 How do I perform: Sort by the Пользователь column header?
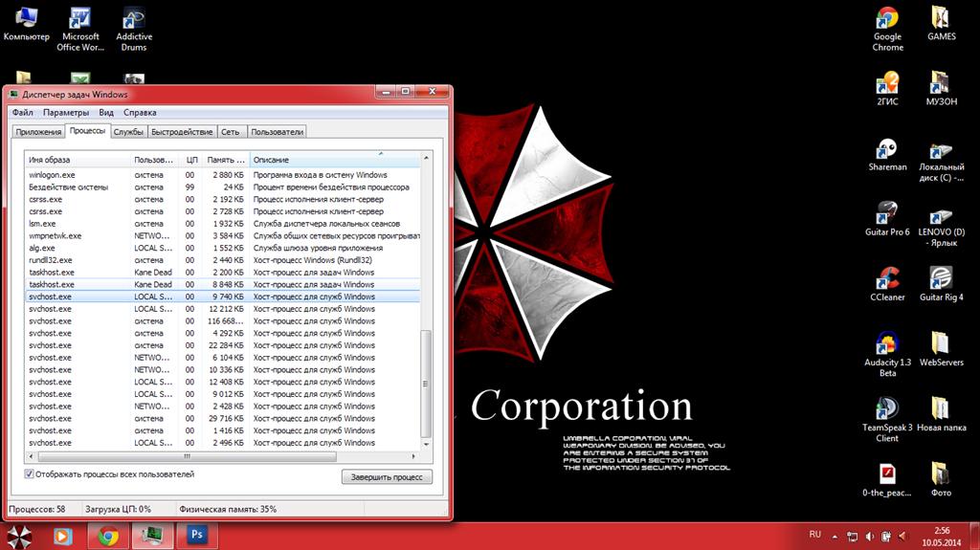point(156,160)
